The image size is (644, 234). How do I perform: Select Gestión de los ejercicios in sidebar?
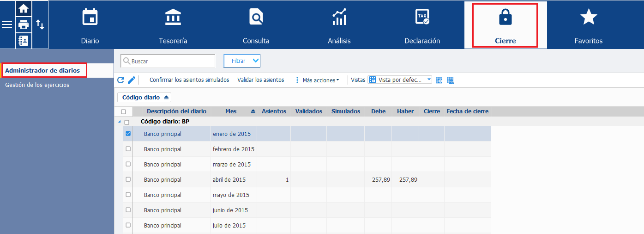pos(37,85)
